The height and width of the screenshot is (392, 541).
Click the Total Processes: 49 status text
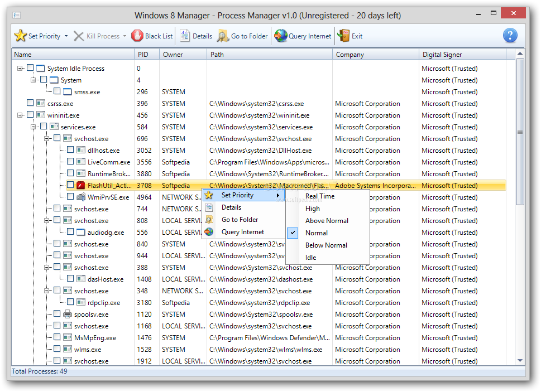[40, 371]
